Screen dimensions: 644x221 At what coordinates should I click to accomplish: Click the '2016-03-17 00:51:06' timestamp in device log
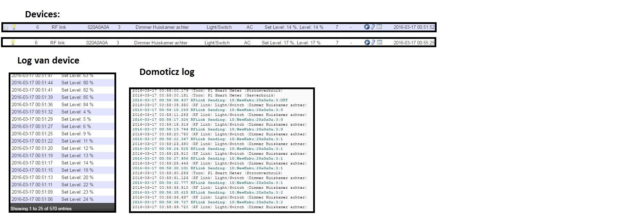pos(32,199)
